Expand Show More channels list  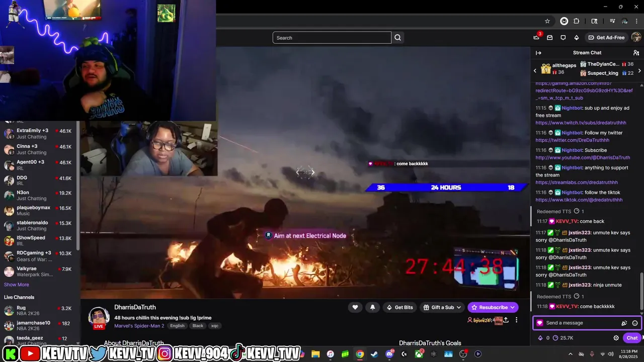click(17, 285)
